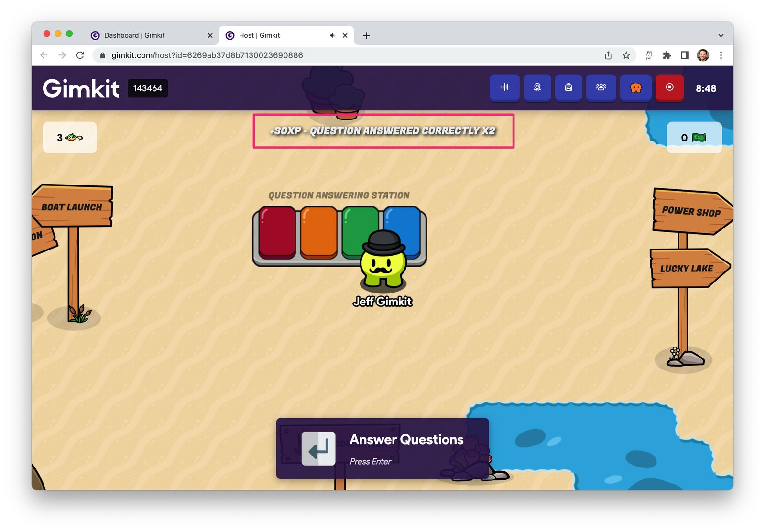Open the audio waveform settings button
Screen dimensions: 765x532
tap(504, 87)
